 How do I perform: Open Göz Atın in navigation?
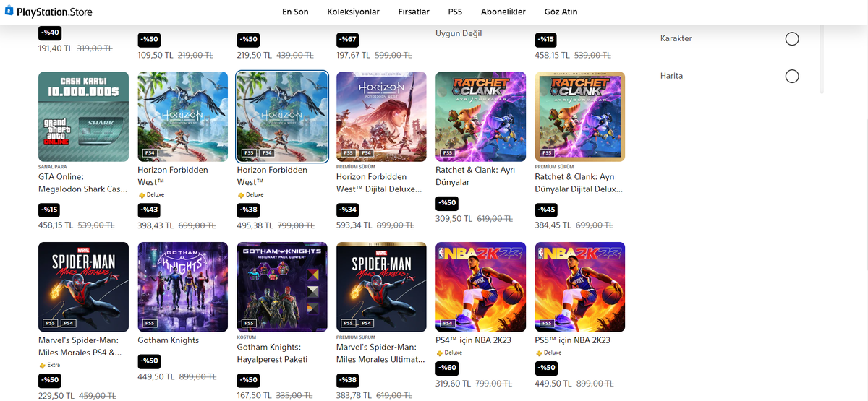[561, 12]
